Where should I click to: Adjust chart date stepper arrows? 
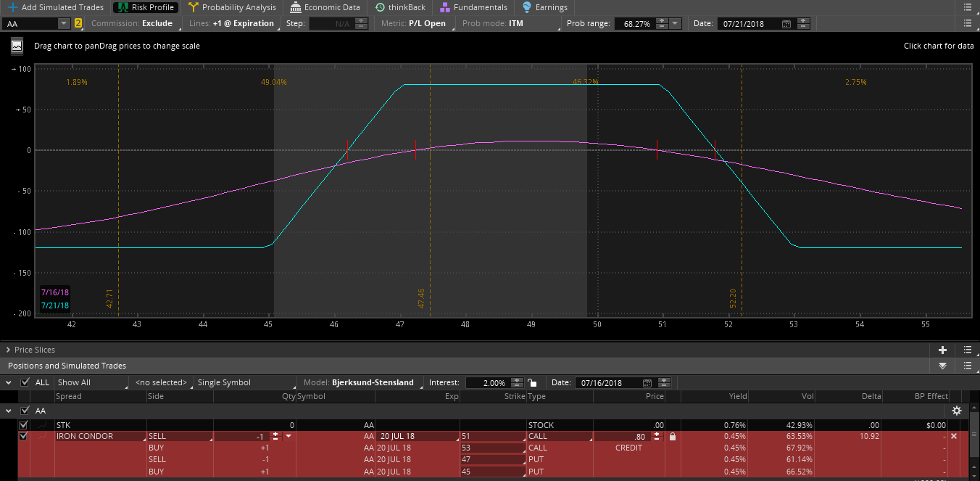click(802, 23)
